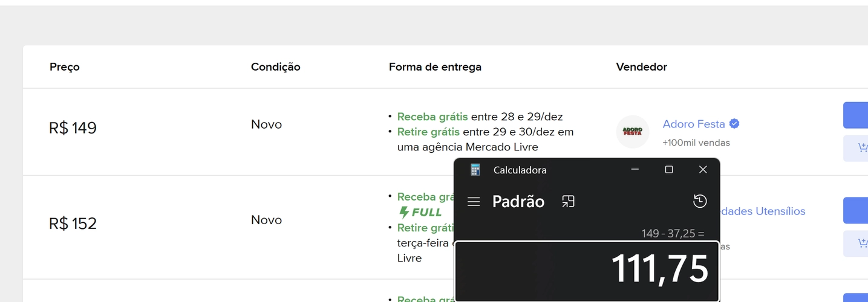Screen dimensions: 868x302
Task: Open the Adoro Festa seller page
Action: (693, 124)
